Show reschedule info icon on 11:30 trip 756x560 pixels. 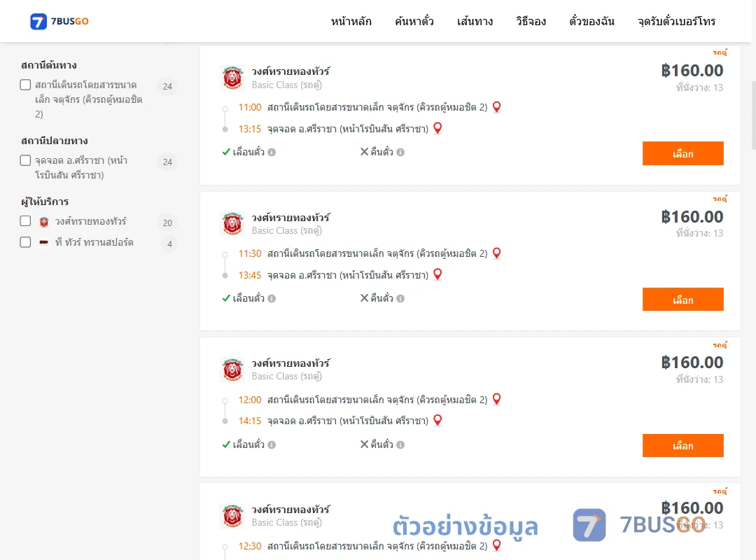point(272,299)
